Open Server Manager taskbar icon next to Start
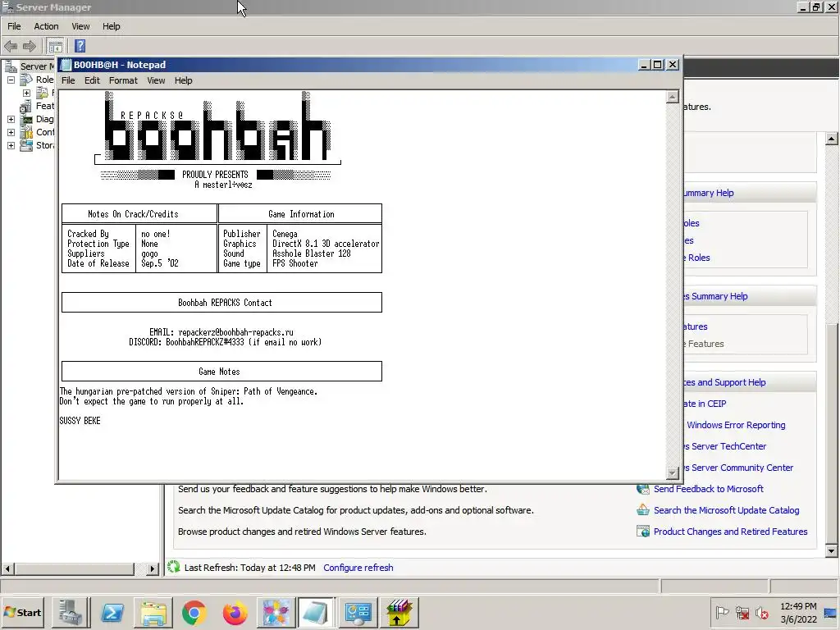The image size is (840, 630). pos(71,612)
